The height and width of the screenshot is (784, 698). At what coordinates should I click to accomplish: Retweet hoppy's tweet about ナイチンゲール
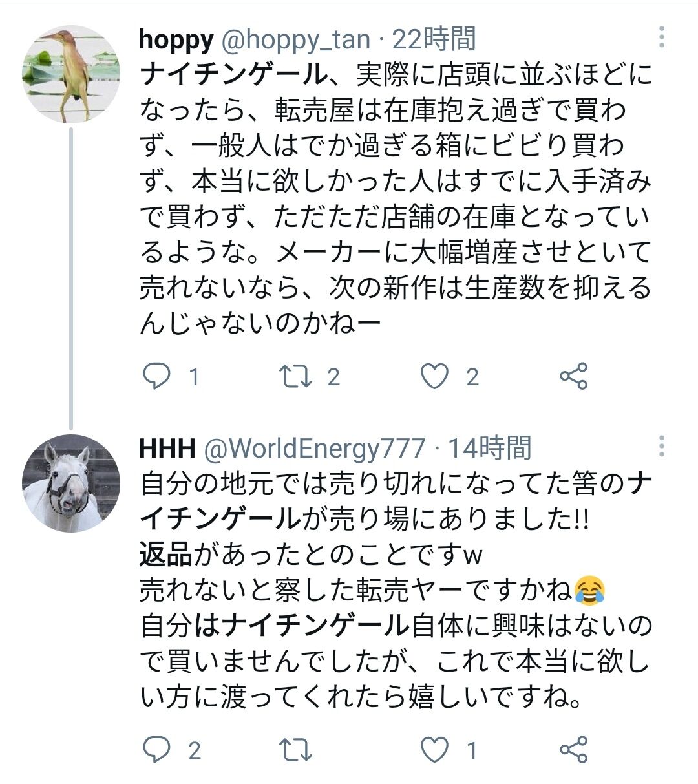295,376
